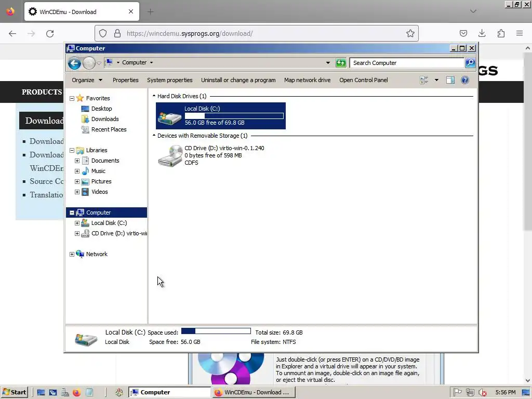Click System properties in command bar
This screenshot has height=399, width=532.
(x=170, y=80)
